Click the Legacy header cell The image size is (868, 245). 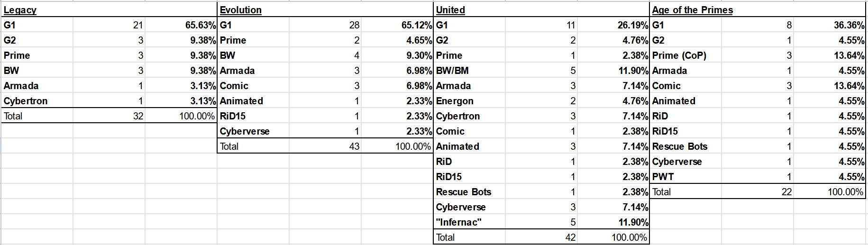point(20,10)
